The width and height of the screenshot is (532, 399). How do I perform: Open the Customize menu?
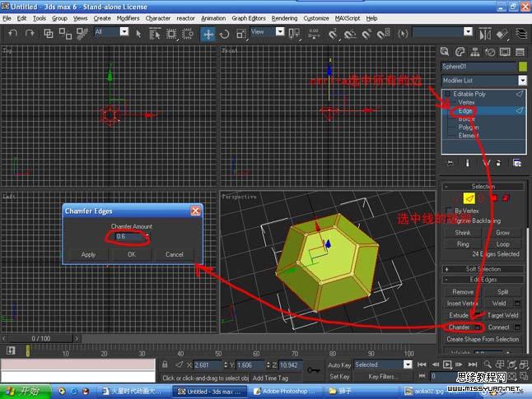pos(316,18)
